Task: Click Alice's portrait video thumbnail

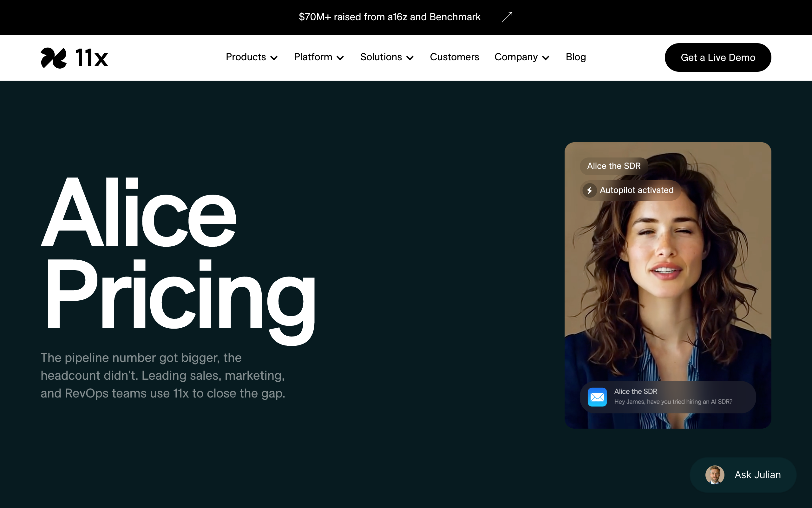Action: (x=668, y=285)
